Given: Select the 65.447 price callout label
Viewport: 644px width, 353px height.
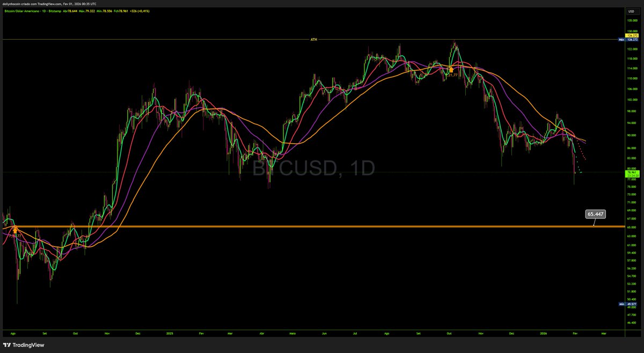Looking at the screenshot, I should point(595,214).
